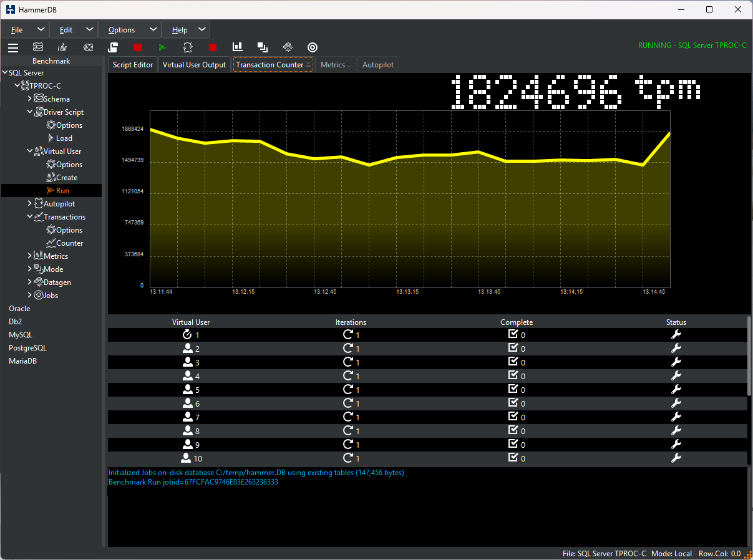Screen dimensions: 753x560
Task: Select Counter under Transactions
Action: 70,243
